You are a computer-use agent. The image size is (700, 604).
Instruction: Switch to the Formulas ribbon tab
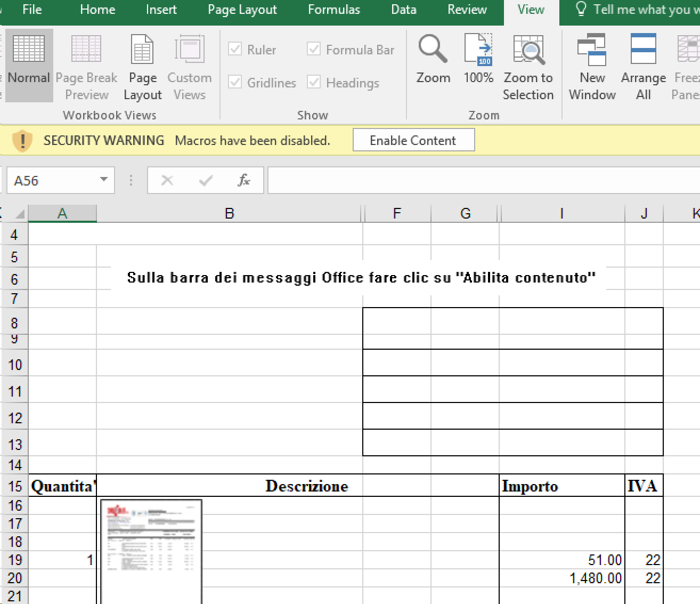[333, 9]
